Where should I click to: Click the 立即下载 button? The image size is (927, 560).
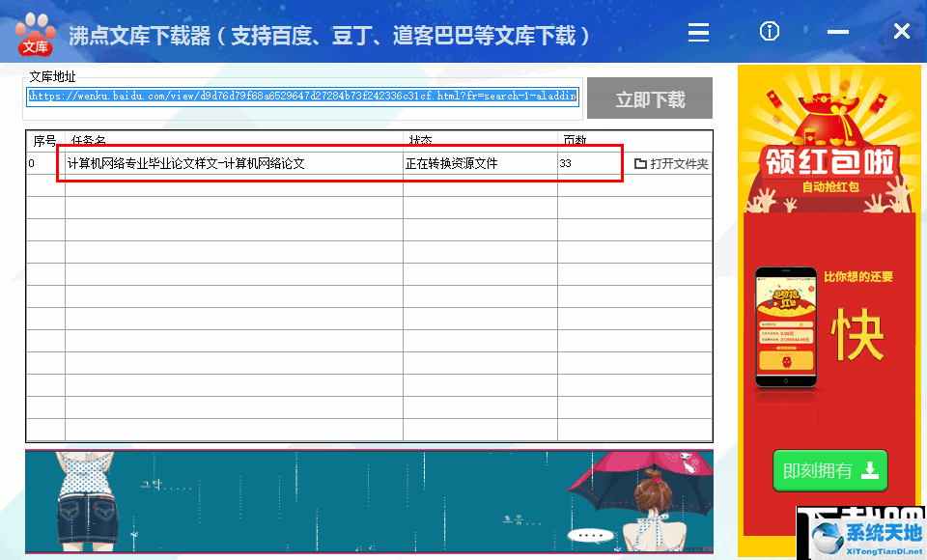[650, 98]
